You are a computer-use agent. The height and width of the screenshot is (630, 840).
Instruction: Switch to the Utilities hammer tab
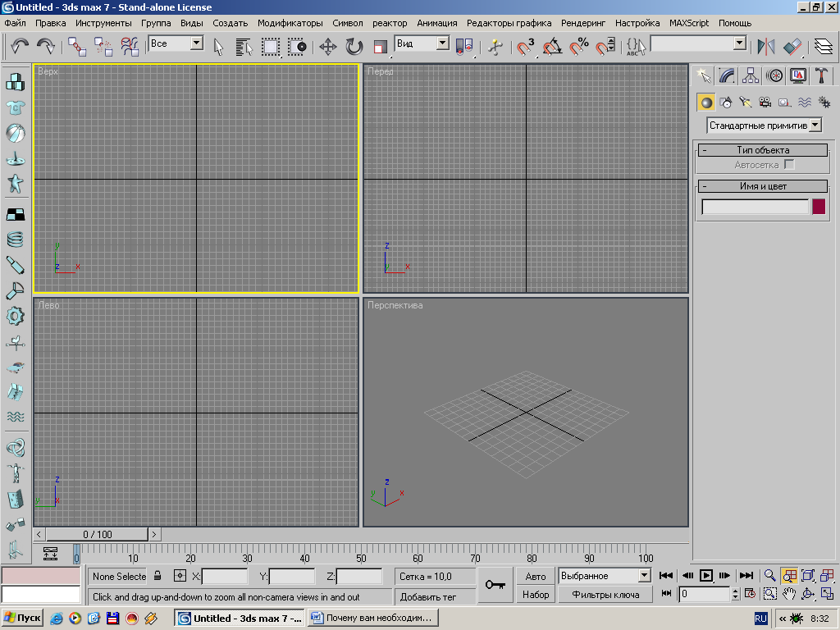click(821, 75)
